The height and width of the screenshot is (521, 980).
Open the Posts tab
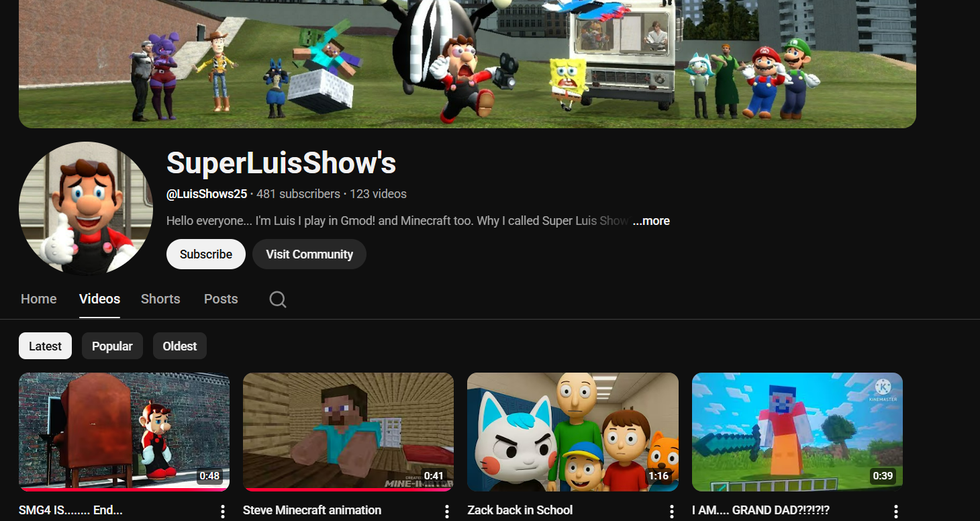click(221, 299)
